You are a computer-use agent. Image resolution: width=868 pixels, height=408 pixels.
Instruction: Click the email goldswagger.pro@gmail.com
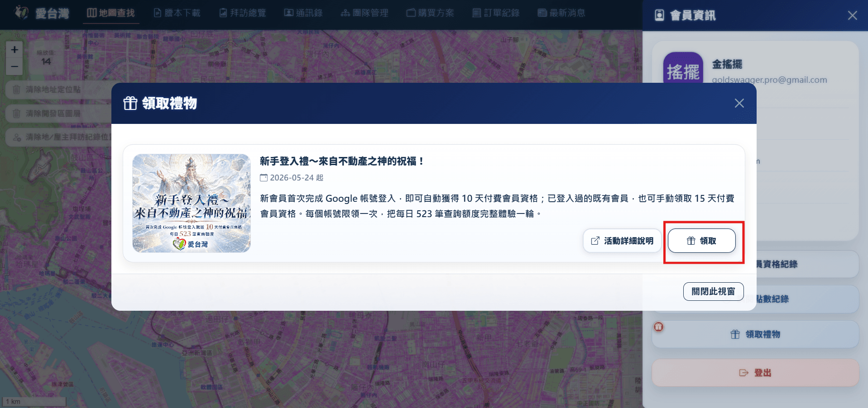pyautogui.click(x=769, y=80)
